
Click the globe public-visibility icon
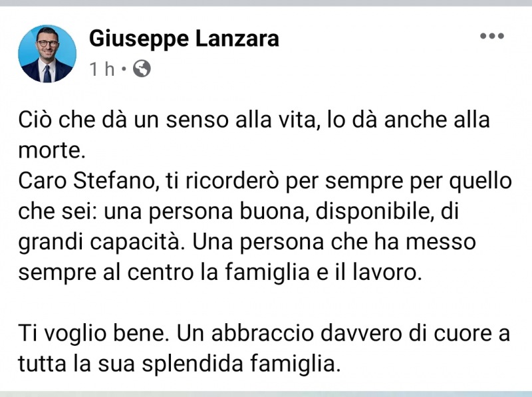click(142, 68)
